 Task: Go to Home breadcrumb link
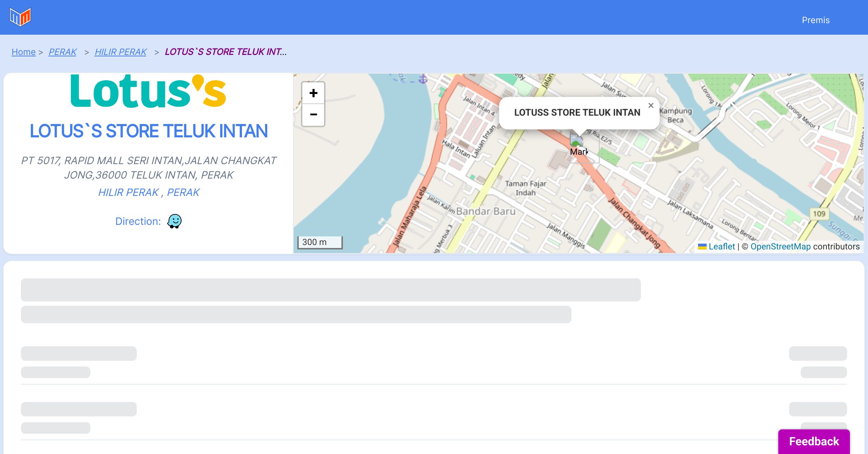[x=24, y=52]
